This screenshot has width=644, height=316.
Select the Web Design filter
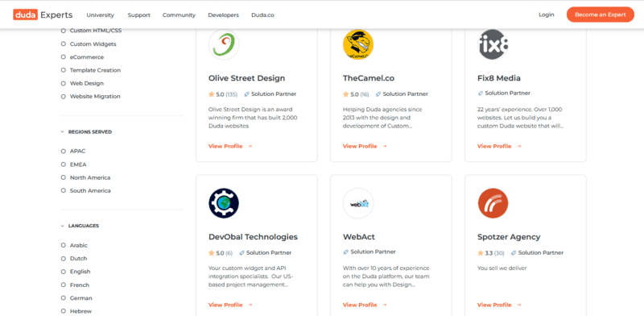tap(82, 84)
